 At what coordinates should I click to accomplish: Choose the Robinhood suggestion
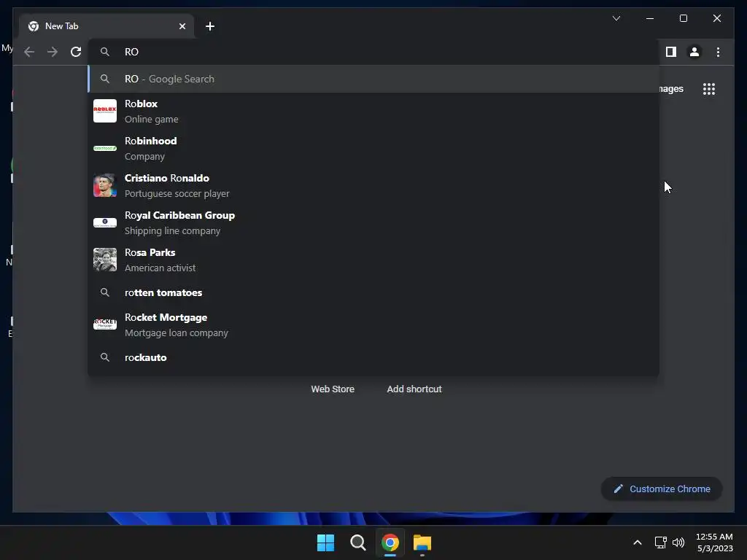[x=373, y=148]
